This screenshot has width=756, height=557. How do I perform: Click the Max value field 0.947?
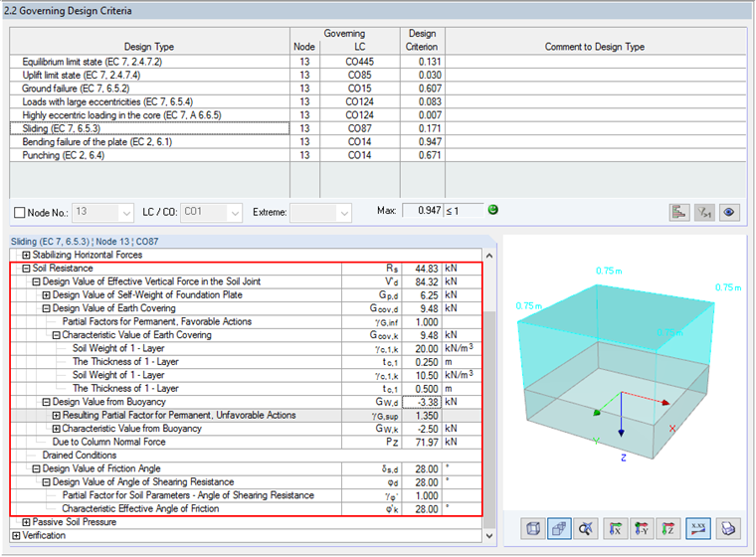(x=423, y=210)
